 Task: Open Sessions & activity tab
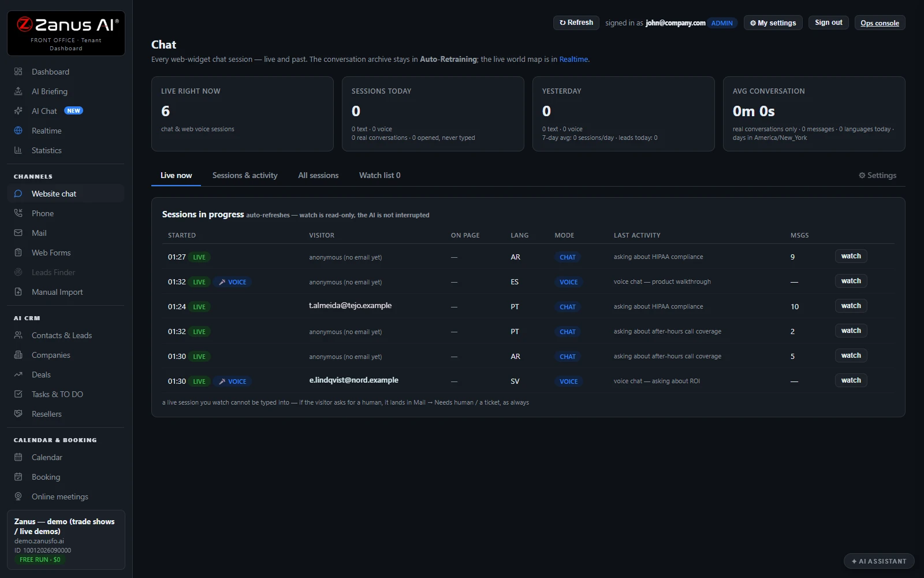click(x=245, y=175)
